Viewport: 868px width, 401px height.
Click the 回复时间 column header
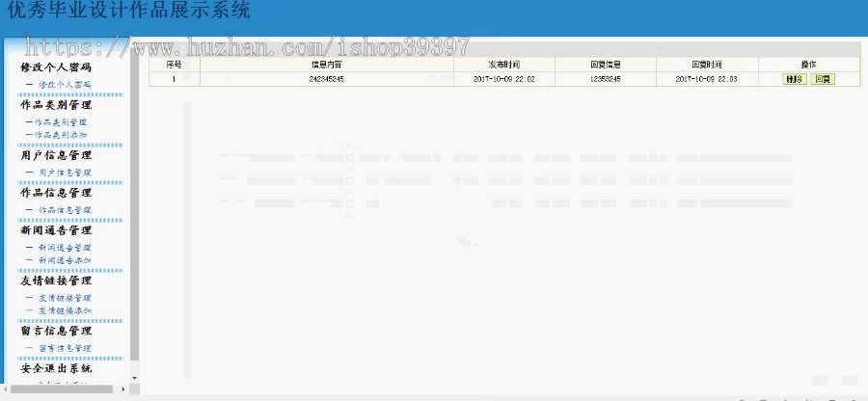click(707, 65)
